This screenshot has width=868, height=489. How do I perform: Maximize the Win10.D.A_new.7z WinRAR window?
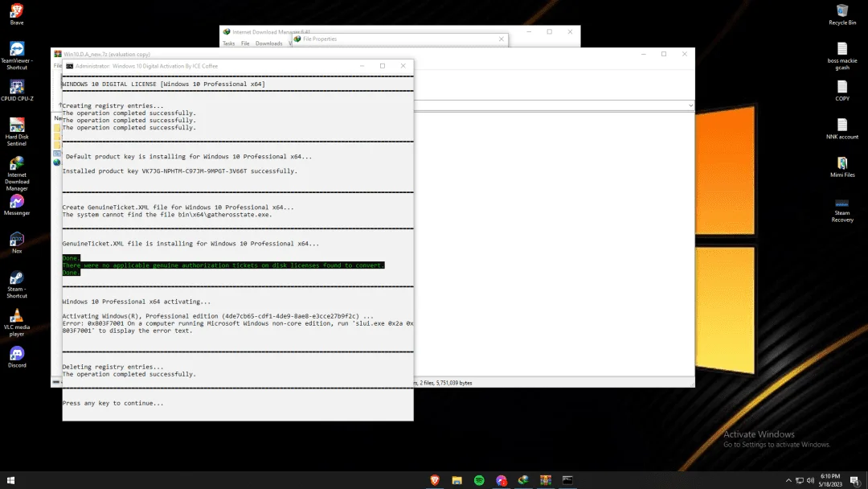click(664, 54)
